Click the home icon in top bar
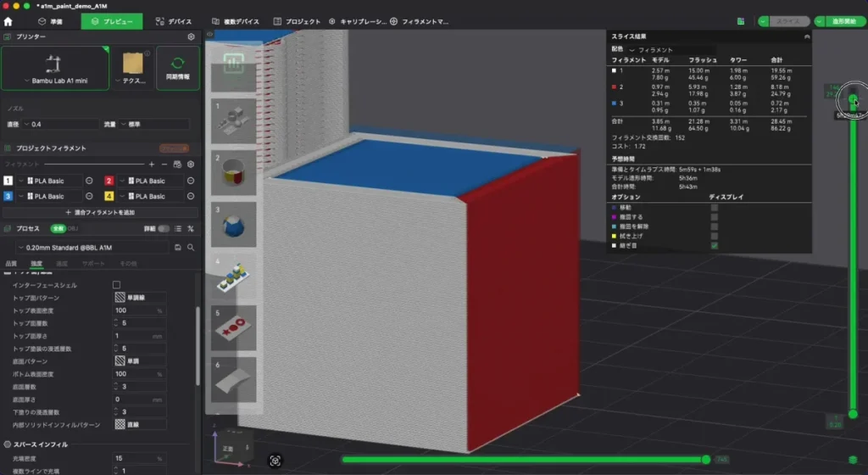The image size is (868, 475). click(8, 21)
